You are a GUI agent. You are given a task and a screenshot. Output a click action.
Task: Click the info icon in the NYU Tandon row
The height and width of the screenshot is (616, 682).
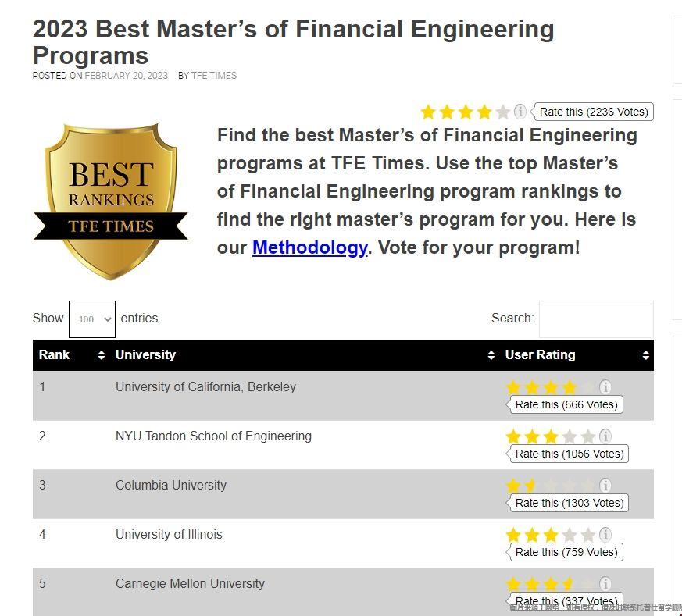[605, 436]
